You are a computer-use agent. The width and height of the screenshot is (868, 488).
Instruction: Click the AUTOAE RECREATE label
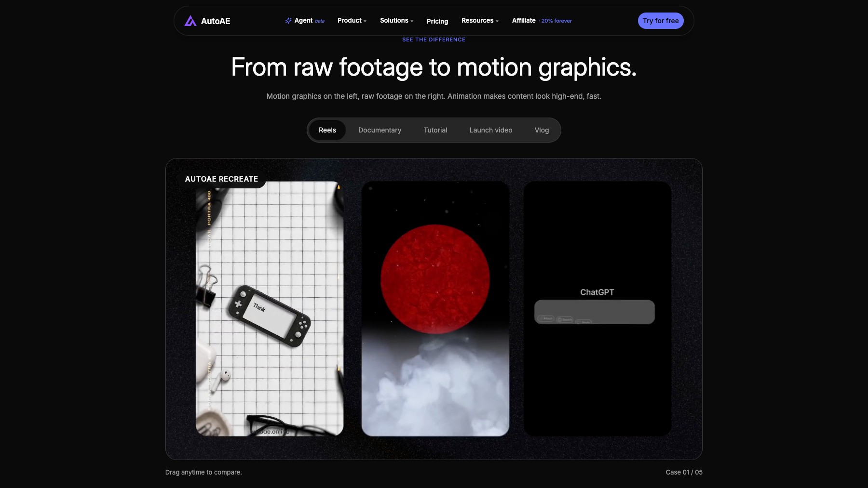pos(221,179)
